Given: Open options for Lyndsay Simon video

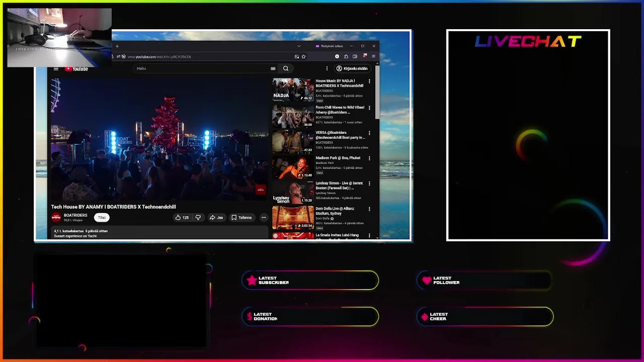Looking at the screenshot, I should click(x=369, y=184).
